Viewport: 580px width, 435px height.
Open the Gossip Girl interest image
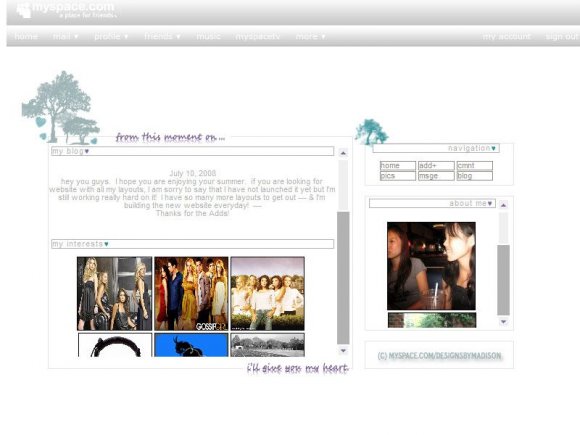pyautogui.click(x=191, y=294)
